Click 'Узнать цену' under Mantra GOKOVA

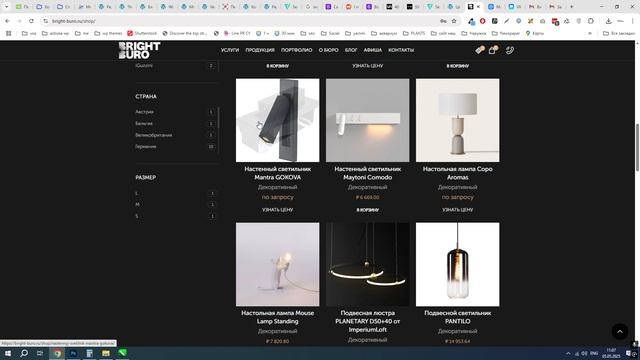(278, 210)
